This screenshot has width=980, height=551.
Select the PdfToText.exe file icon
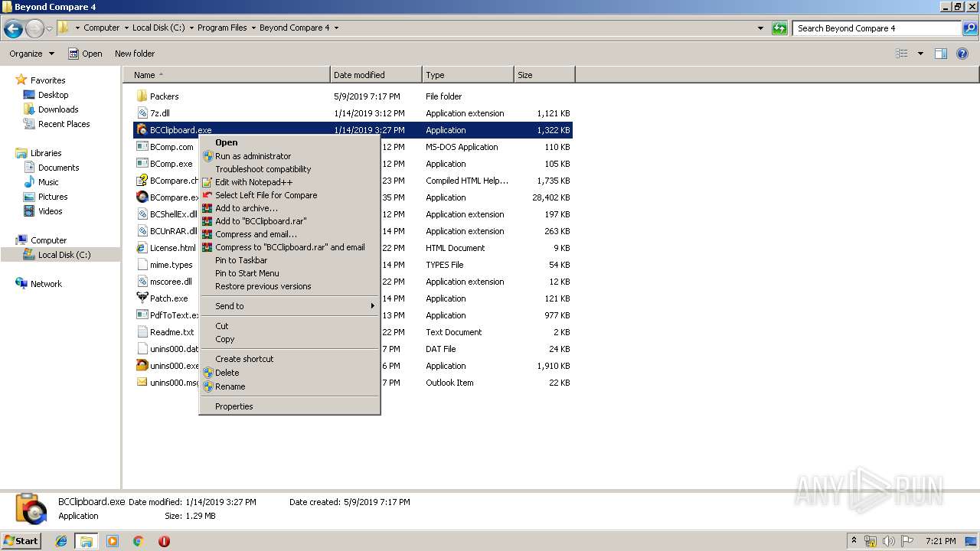[142, 315]
